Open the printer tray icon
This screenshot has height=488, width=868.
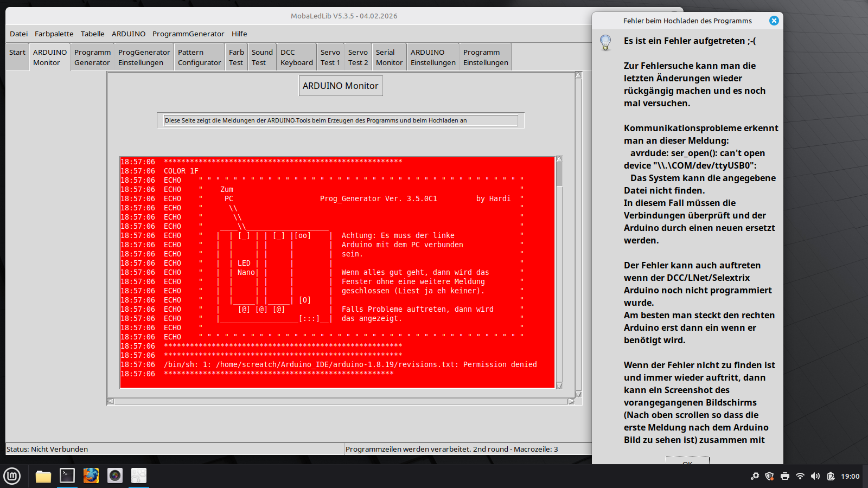coord(784,476)
